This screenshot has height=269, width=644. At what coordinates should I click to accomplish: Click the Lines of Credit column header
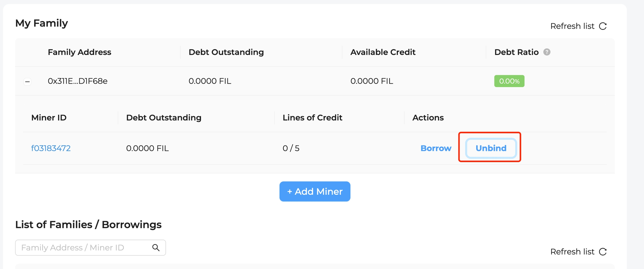click(x=312, y=118)
